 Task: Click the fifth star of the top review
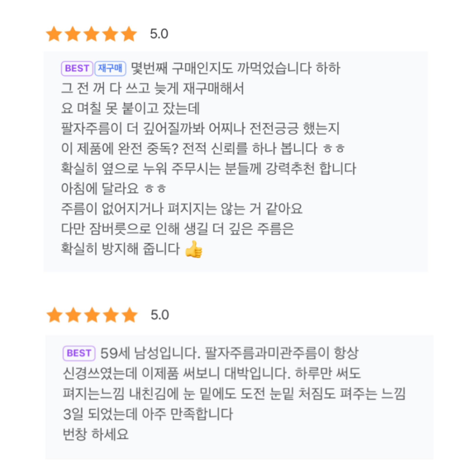pyautogui.click(x=129, y=34)
